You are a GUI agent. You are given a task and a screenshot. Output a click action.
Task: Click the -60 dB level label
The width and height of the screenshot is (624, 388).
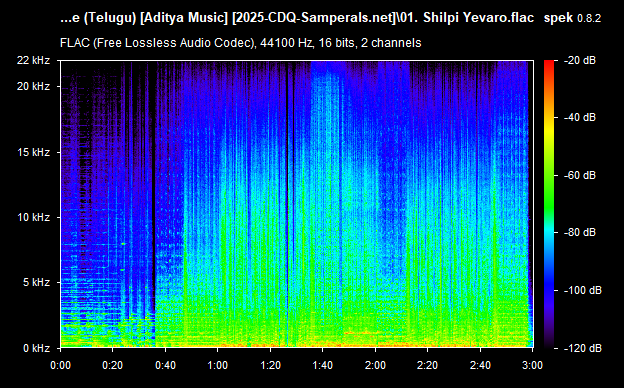580,175
